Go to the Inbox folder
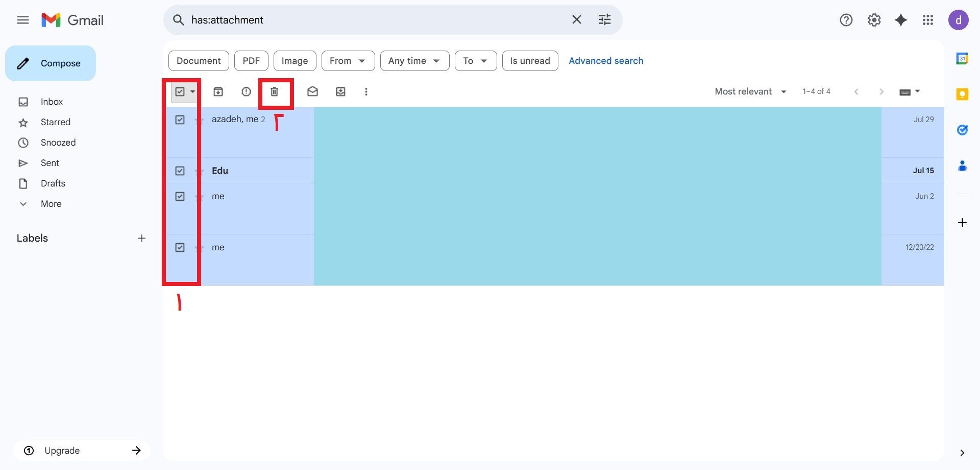This screenshot has width=980, height=470. (52, 102)
